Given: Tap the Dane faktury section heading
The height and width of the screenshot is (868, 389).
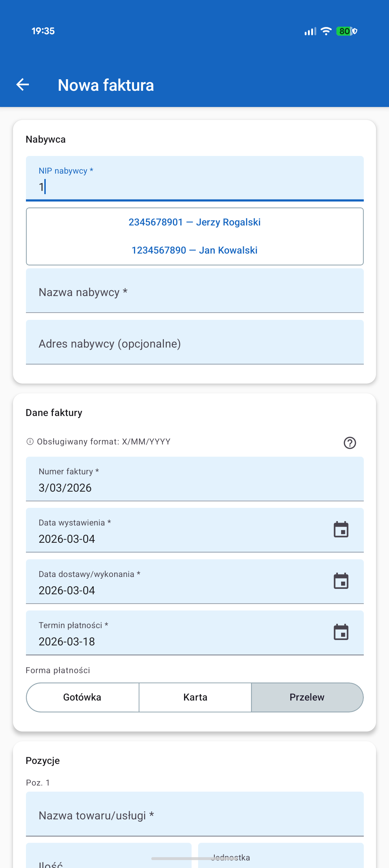Looking at the screenshot, I should click(x=54, y=413).
